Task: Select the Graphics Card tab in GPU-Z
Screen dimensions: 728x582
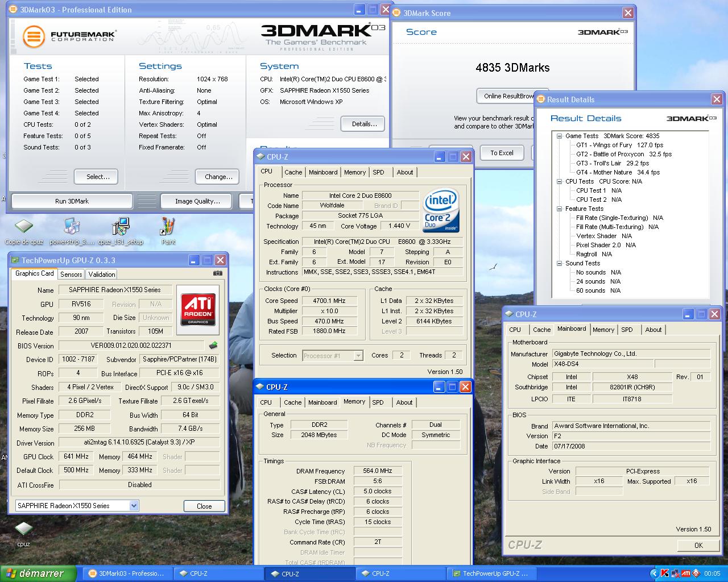Action: click(x=35, y=273)
